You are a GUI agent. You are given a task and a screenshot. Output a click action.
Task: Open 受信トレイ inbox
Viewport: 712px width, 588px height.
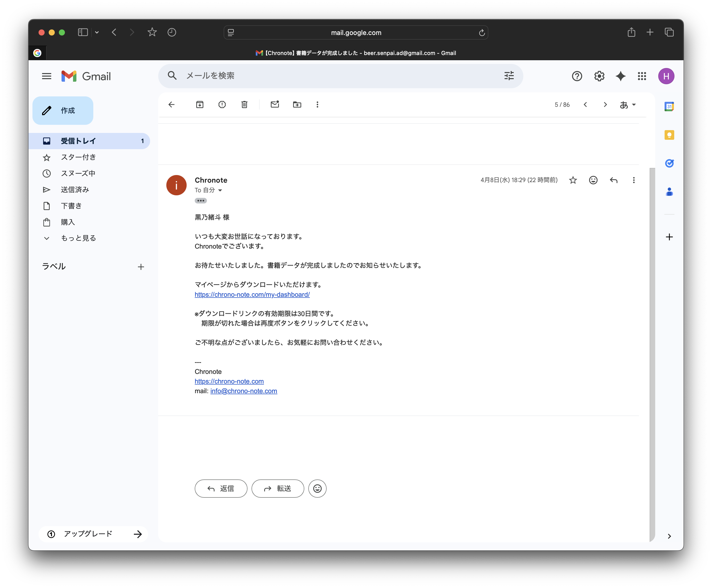tap(78, 141)
